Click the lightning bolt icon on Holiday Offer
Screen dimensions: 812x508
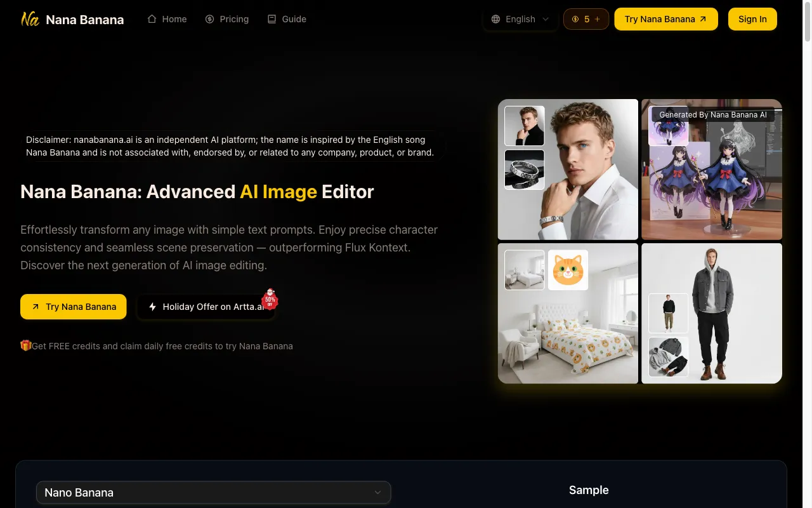(x=152, y=307)
